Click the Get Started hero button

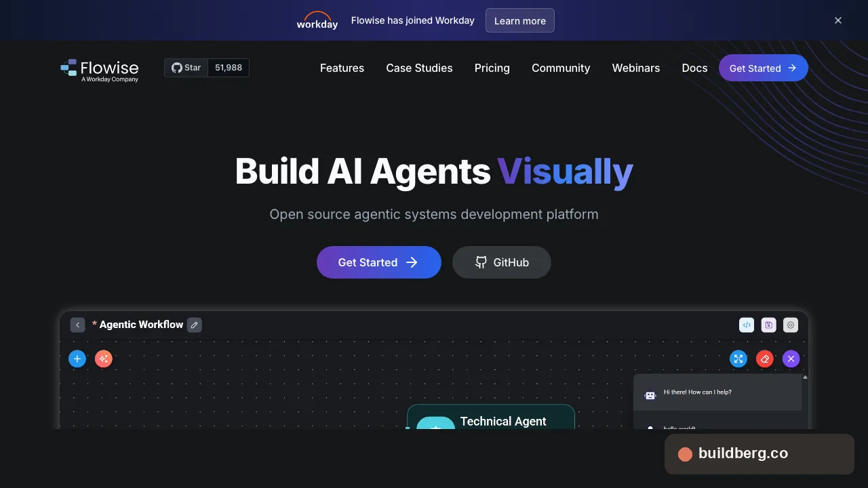point(378,262)
